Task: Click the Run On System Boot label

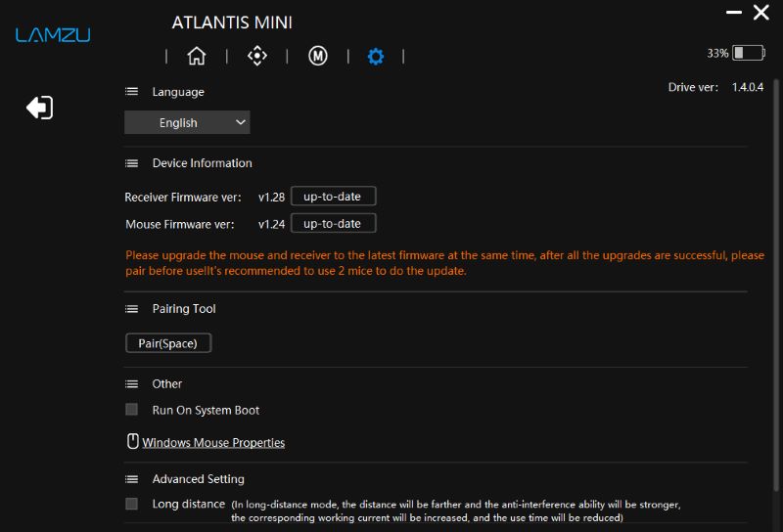Action: [x=206, y=410]
